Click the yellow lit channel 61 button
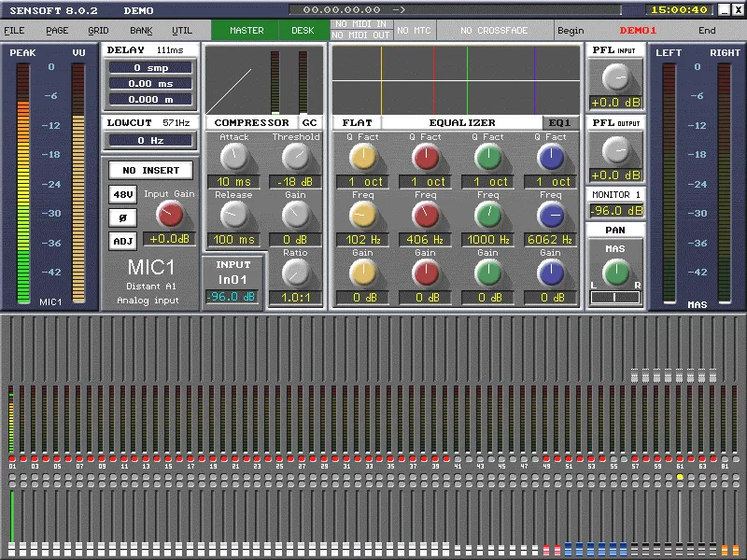Viewport: 747px width, 560px height. [680, 477]
